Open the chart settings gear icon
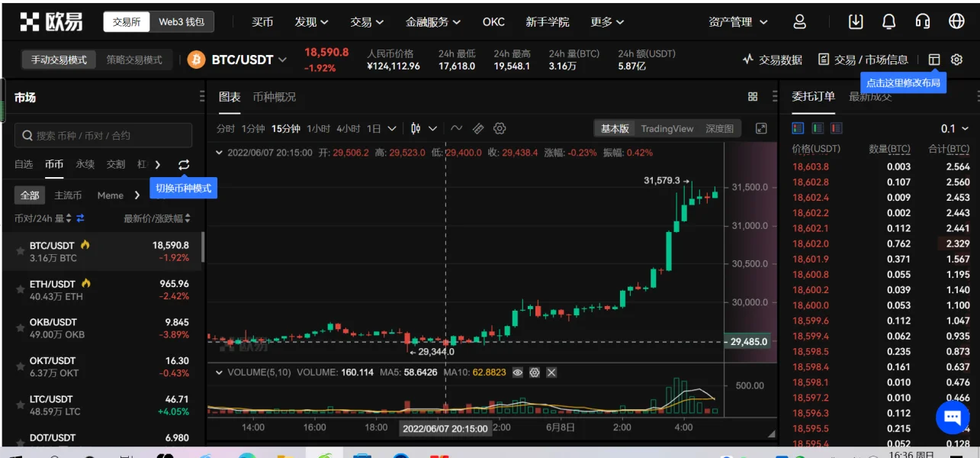 coord(500,128)
